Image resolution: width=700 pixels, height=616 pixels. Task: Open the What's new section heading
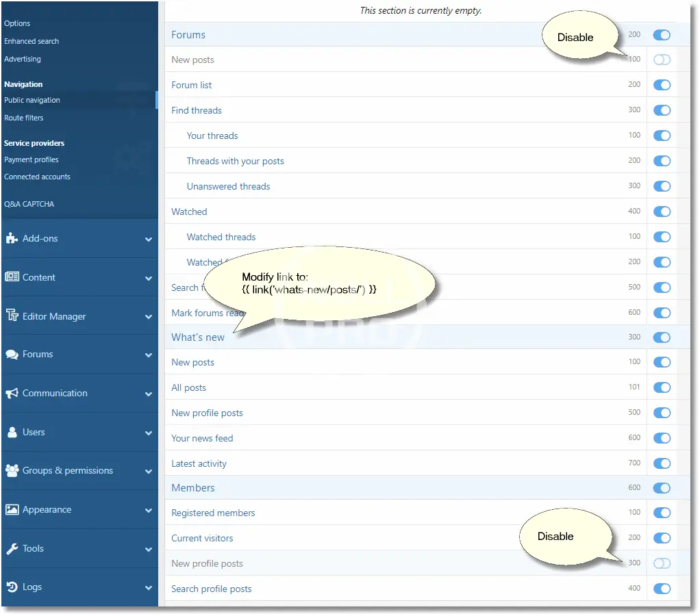[x=198, y=337]
